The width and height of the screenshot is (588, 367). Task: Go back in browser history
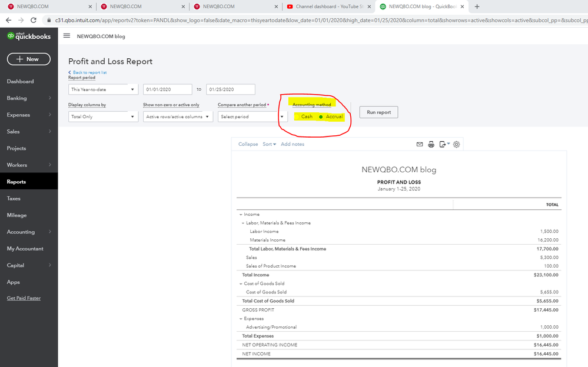tap(9, 20)
